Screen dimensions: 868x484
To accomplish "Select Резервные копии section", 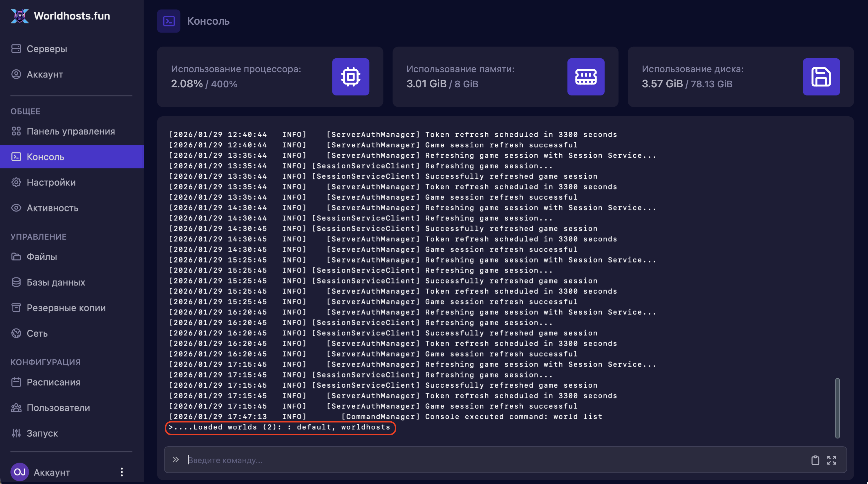I will (x=66, y=308).
